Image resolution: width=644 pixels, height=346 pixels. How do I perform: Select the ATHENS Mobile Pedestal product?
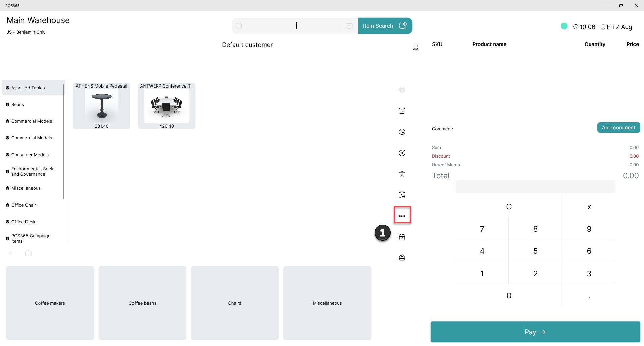pyautogui.click(x=102, y=106)
